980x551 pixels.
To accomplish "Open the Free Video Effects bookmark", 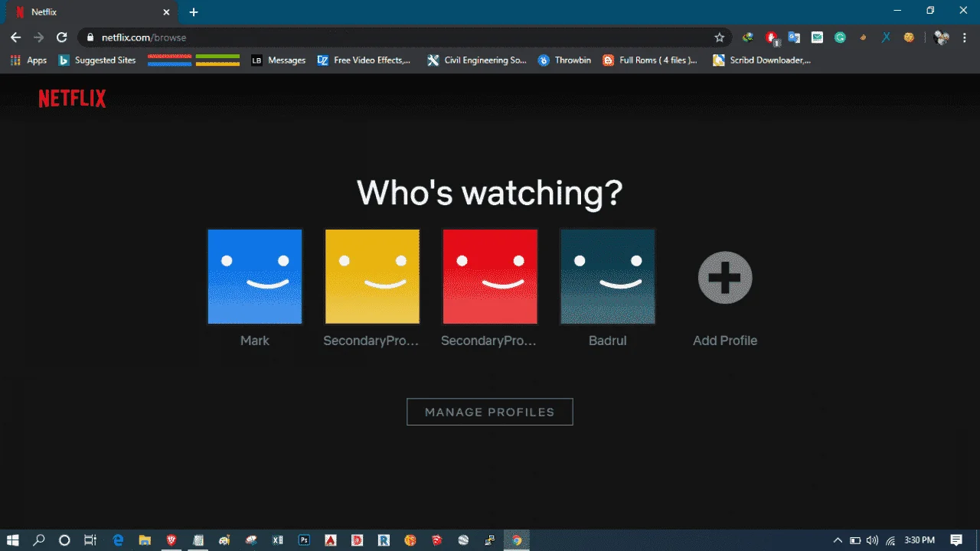I will point(364,60).
